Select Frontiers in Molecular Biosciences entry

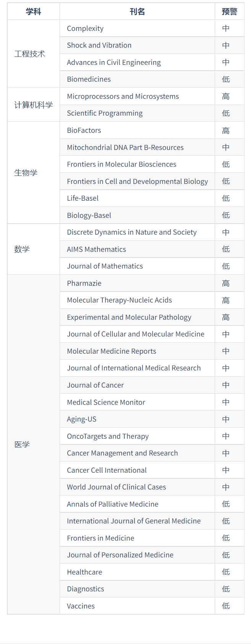[x=121, y=164]
